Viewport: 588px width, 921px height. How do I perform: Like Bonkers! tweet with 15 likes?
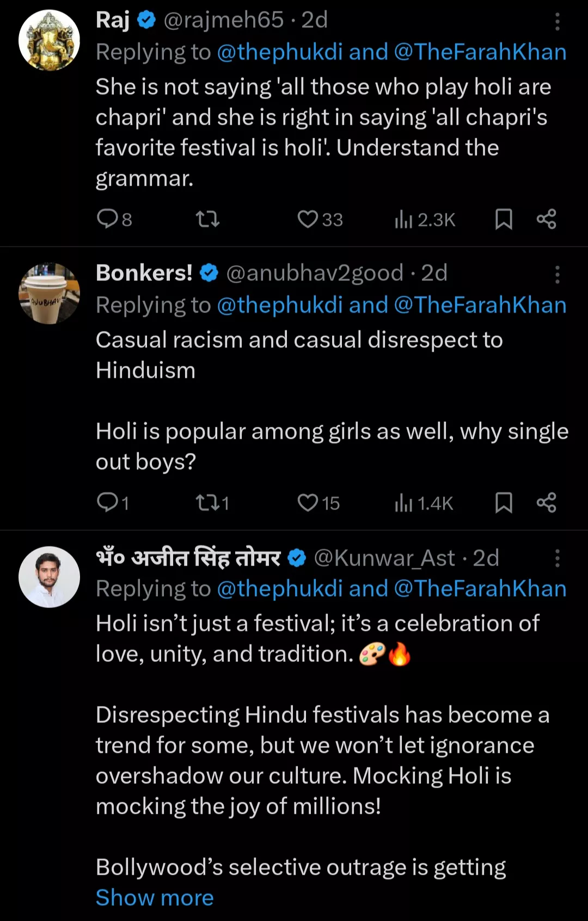coord(308,502)
